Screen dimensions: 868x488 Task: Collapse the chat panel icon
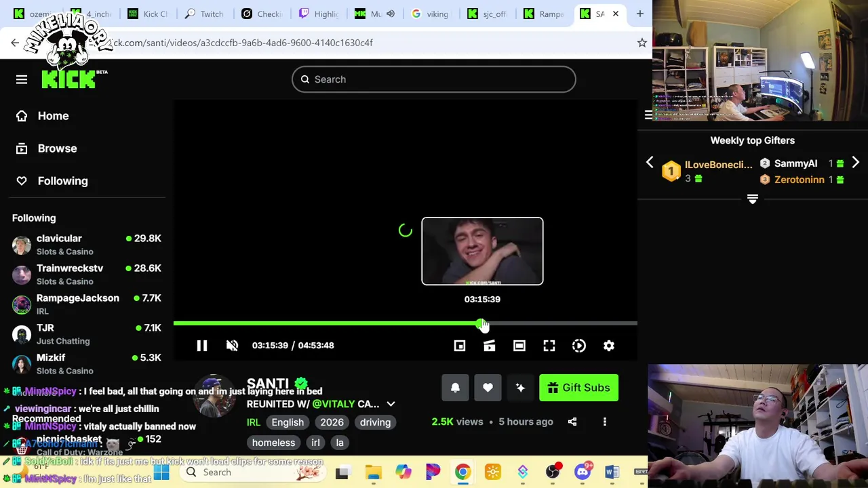click(x=648, y=115)
